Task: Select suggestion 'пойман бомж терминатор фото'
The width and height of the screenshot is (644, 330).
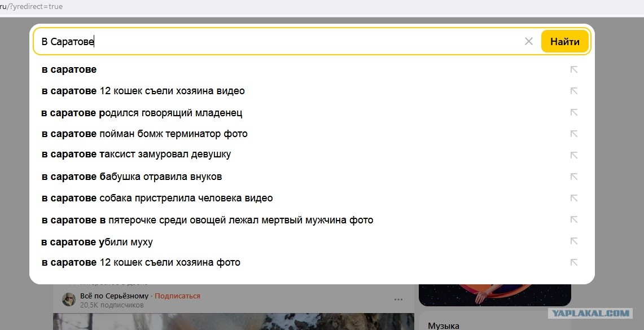Action: 144,134
